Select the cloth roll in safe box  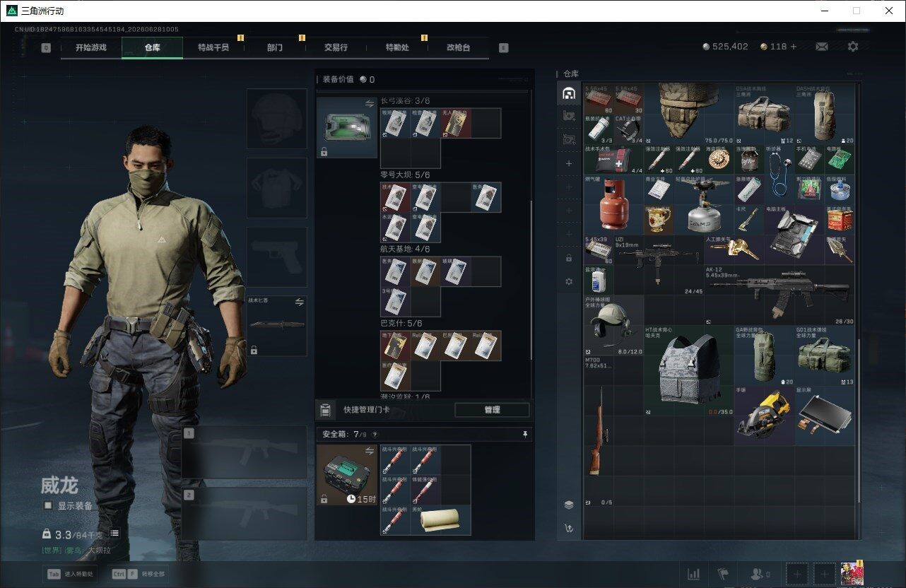(441, 519)
